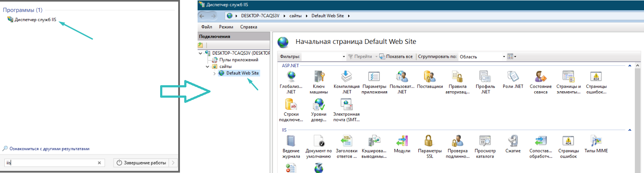
Task: Open Диспетчер служб IIS search result
Action: 32,19
